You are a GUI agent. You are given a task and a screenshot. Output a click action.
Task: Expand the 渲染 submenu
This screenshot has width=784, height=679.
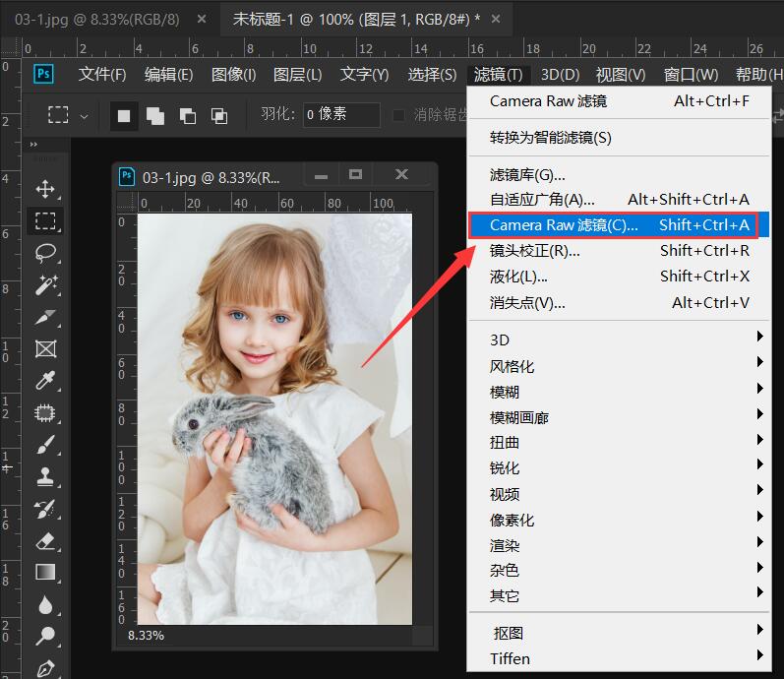(619, 545)
